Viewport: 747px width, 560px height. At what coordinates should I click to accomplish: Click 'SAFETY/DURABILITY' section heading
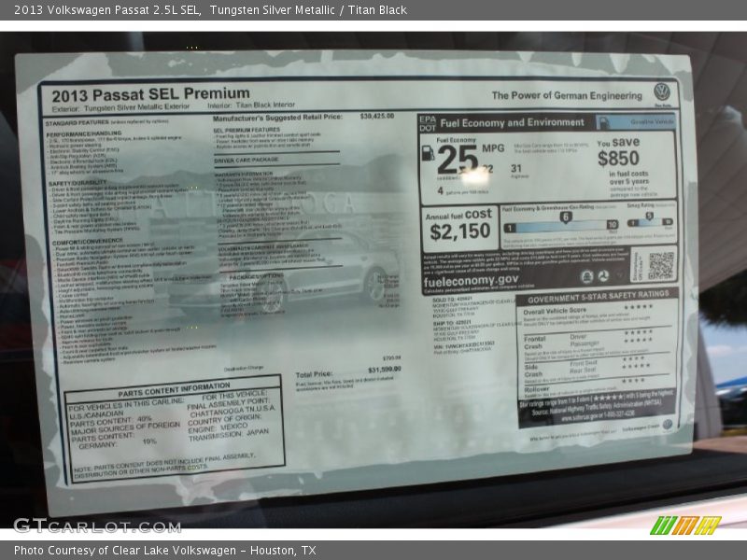tap(78, 183)
